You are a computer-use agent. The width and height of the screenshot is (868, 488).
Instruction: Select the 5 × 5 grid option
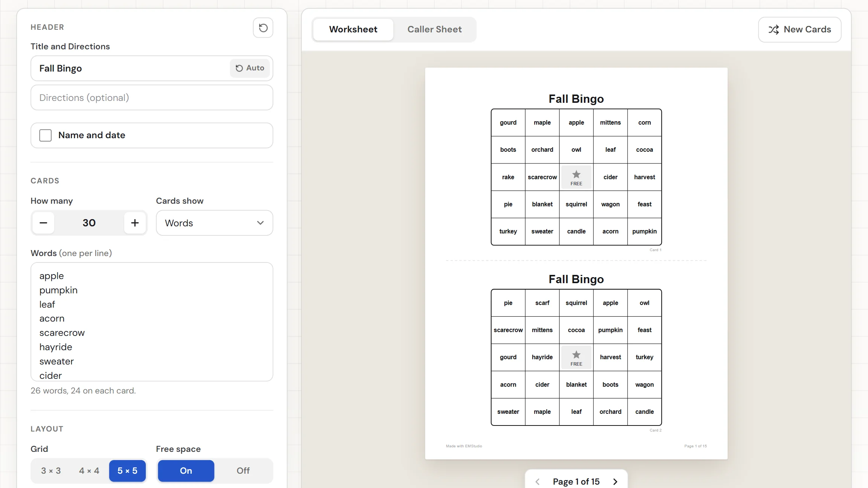127,471
